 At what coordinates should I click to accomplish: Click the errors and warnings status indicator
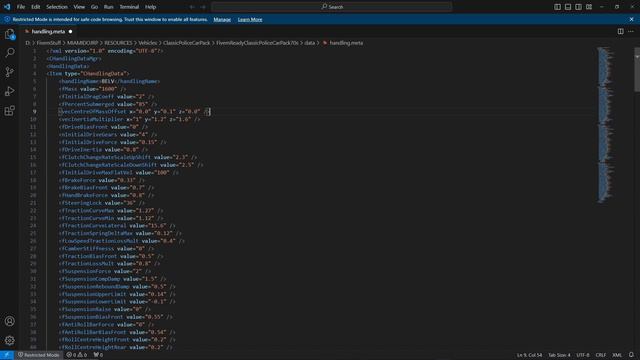coord(77,355)
